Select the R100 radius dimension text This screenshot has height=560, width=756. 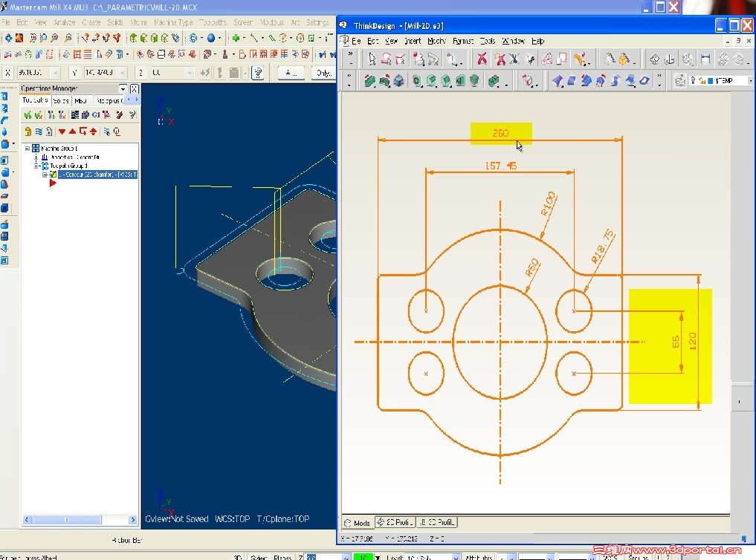[548, 204]
